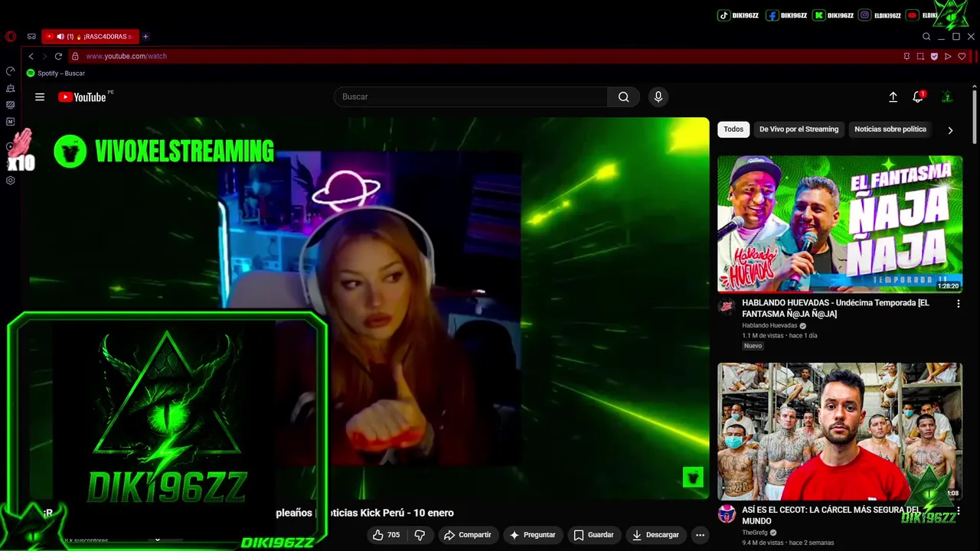Click the padlock site info icon
The height and width of the screenshot is (551, 980).
[x=75, y=56]
